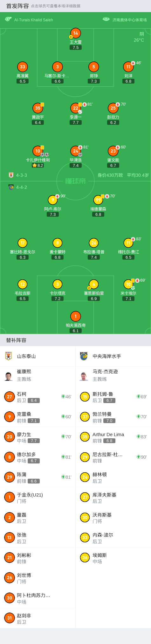Click 山东泰山 team crest in substitutes
The height and width of the screenshot is (644, 151).
[x=9, y=356]
